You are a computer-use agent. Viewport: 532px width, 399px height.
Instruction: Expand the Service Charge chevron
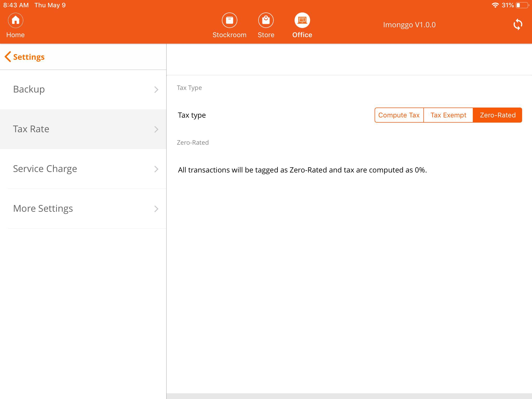(x=156, y=169)
